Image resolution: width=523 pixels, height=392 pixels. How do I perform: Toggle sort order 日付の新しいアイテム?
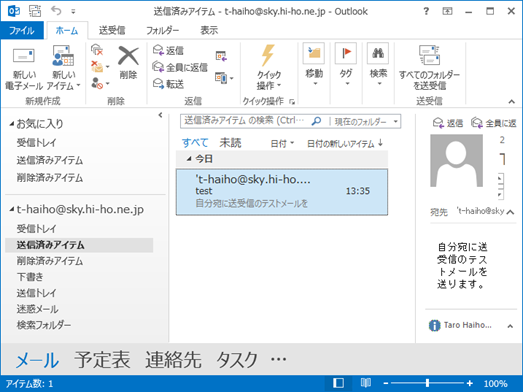(345, 144)
